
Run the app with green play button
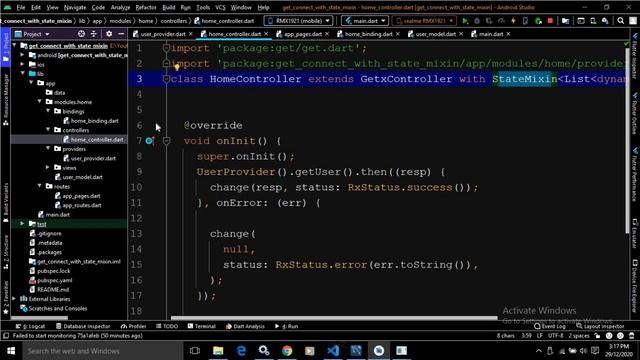pos(465,21)
